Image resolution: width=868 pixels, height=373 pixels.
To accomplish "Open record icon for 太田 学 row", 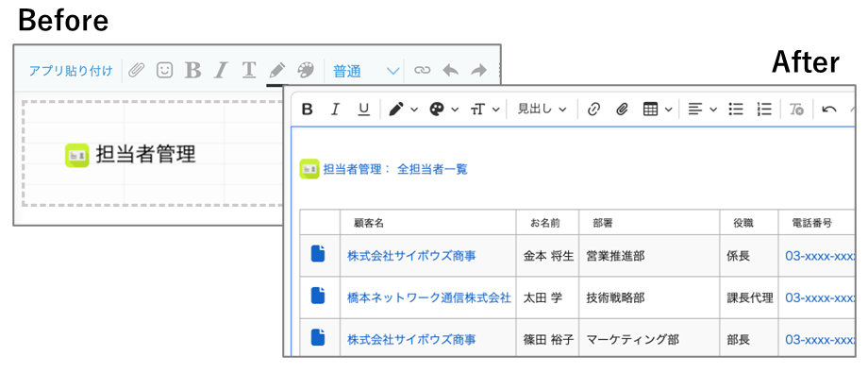I will point(318,296).
